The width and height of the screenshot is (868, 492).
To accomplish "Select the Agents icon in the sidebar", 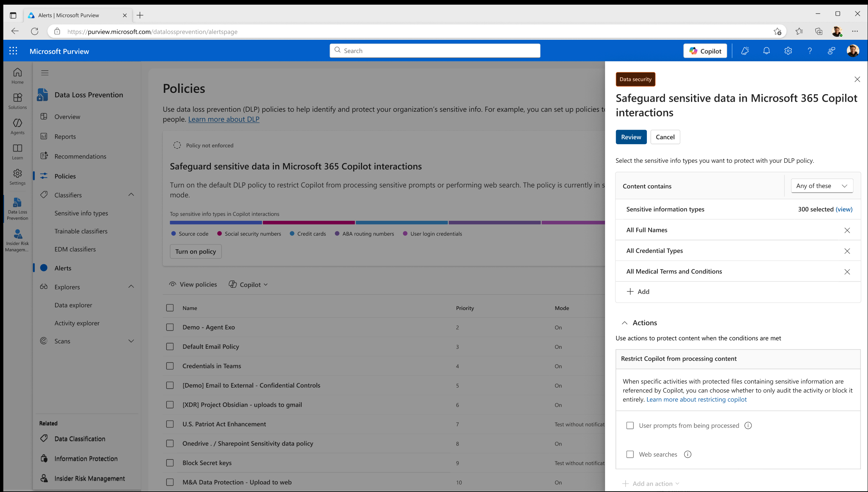I will coord(17,126).
